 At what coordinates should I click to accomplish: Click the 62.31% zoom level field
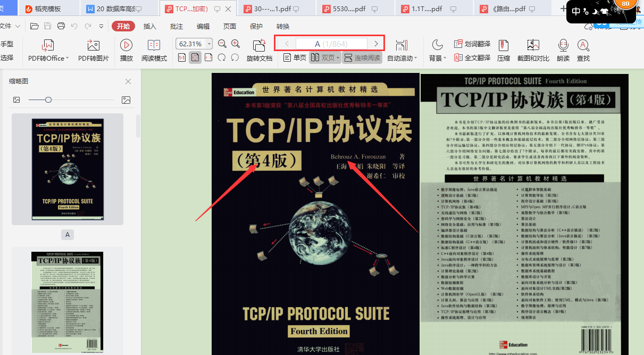(190, 44)
